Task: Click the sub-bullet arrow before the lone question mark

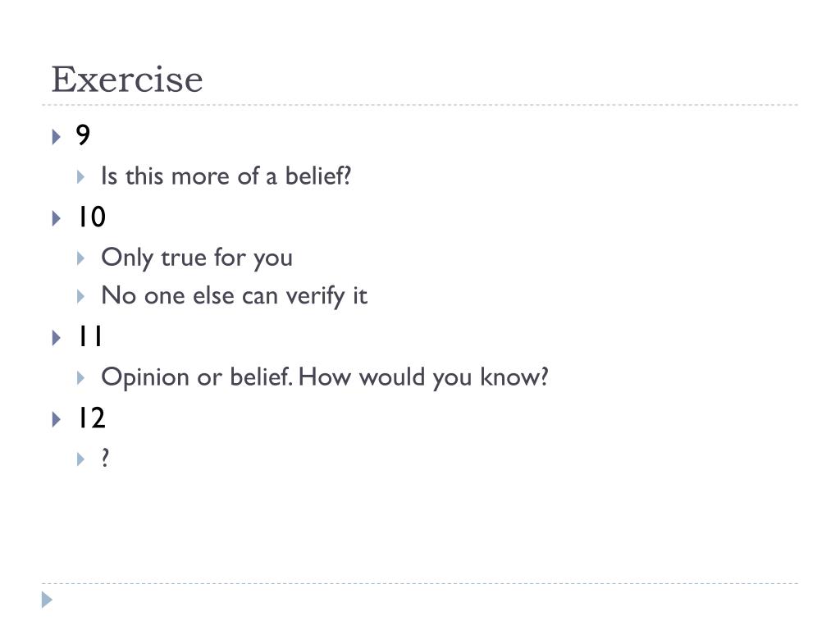Action: [81, 459]
